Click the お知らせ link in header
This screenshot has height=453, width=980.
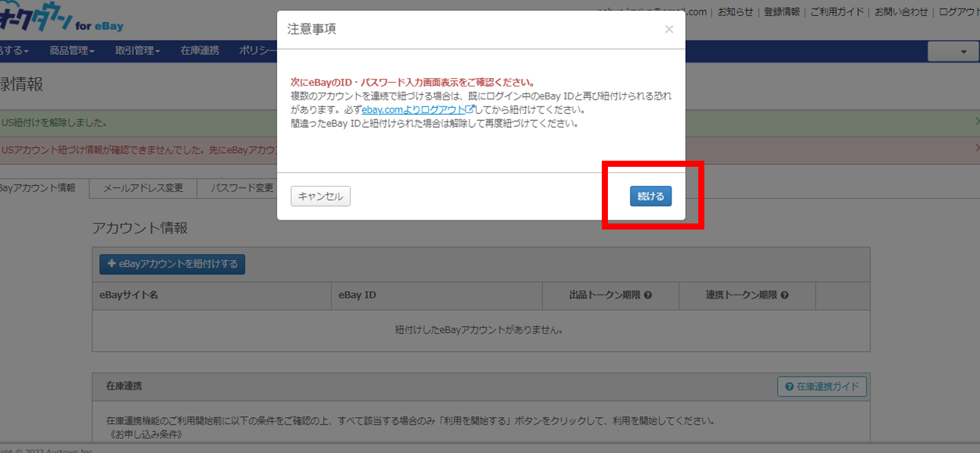click(x=735, y=12)
